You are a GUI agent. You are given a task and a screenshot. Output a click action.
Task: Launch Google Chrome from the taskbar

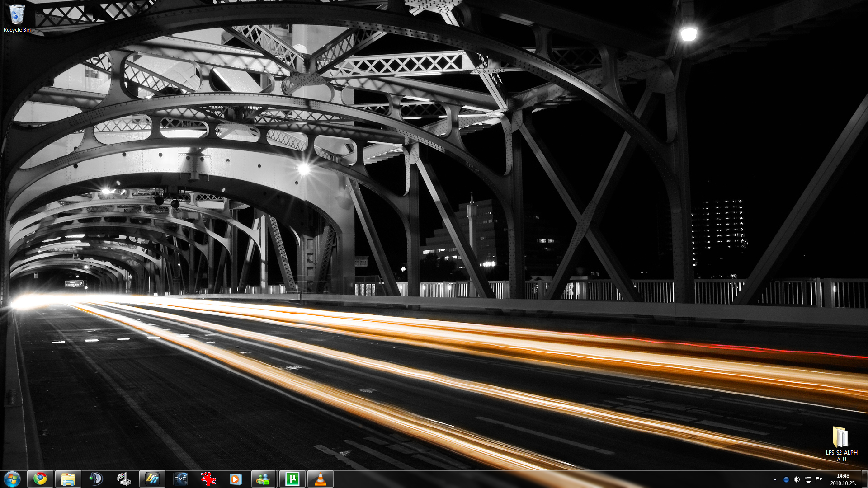coord(40,479)
